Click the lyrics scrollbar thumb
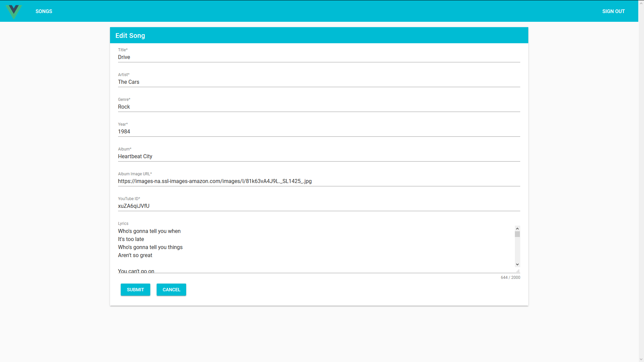Viewport: 644px width, 362px height. point(517,234)
